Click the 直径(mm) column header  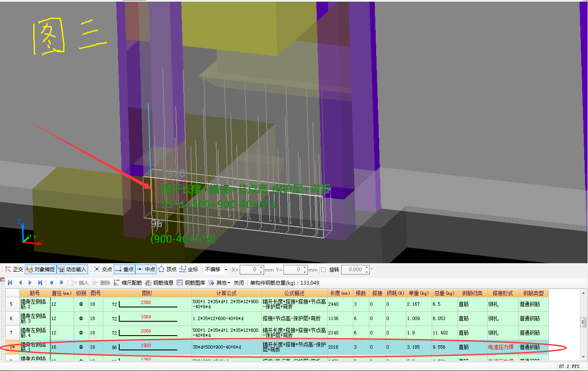[61, 293]
